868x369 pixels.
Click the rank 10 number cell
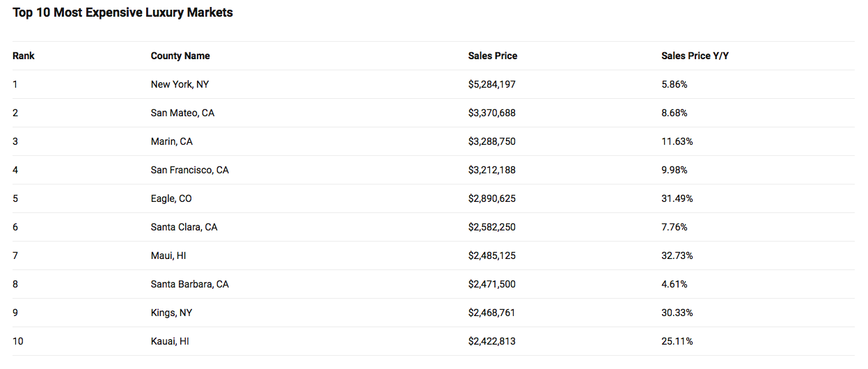[18, 341]
